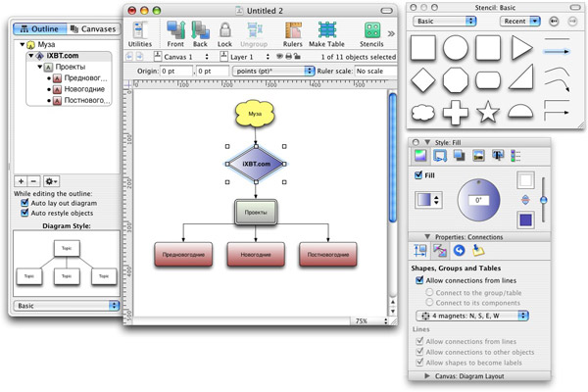The image size is (588, 392).
Task: Click the plus button under the outline
Action: point(21,181)
